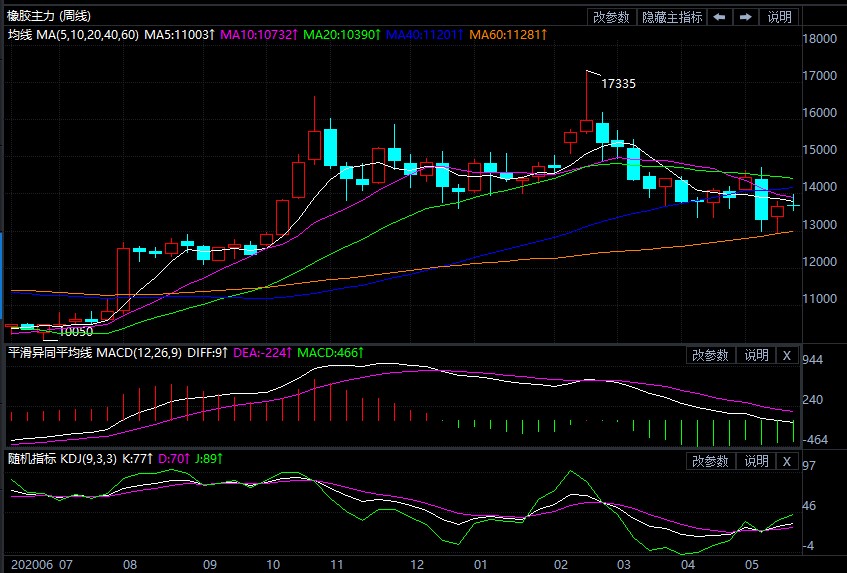This screenshot has width=847, height=573.
Task: Click the 10050 low price marker
Action: click(76, 331)
